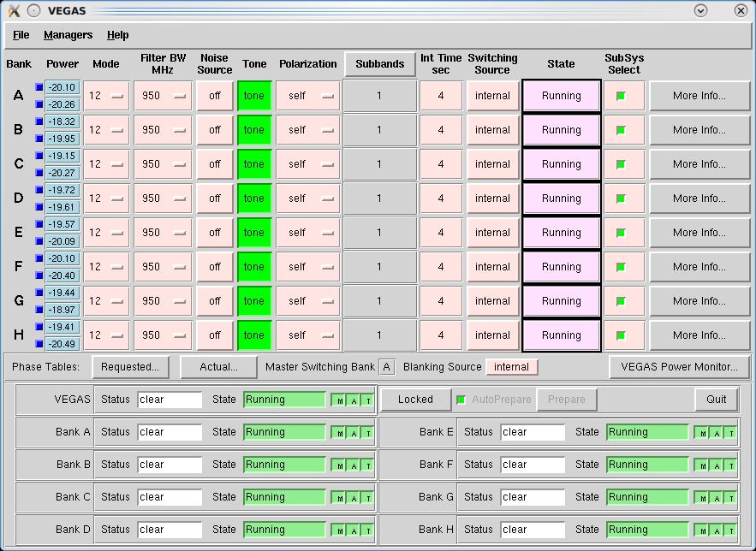Click the Subbands value for Bank G
Image resolution: width=756 pixels, height=551 pixels.
tap(379, 301)
